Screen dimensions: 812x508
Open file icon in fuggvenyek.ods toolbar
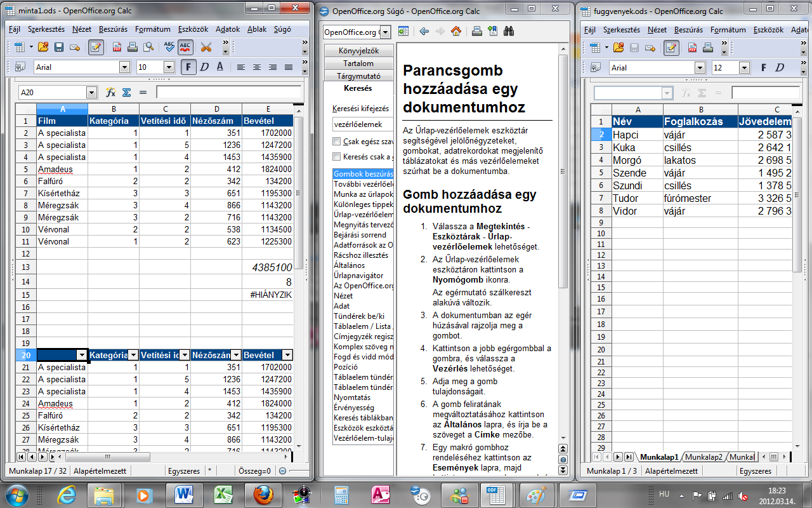coord(618,47)
